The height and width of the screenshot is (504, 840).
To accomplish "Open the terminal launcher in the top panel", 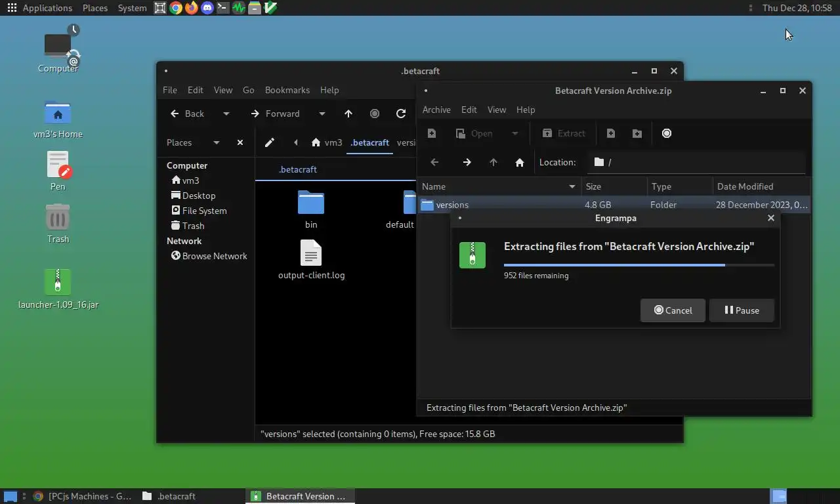I will click(223, 8).
